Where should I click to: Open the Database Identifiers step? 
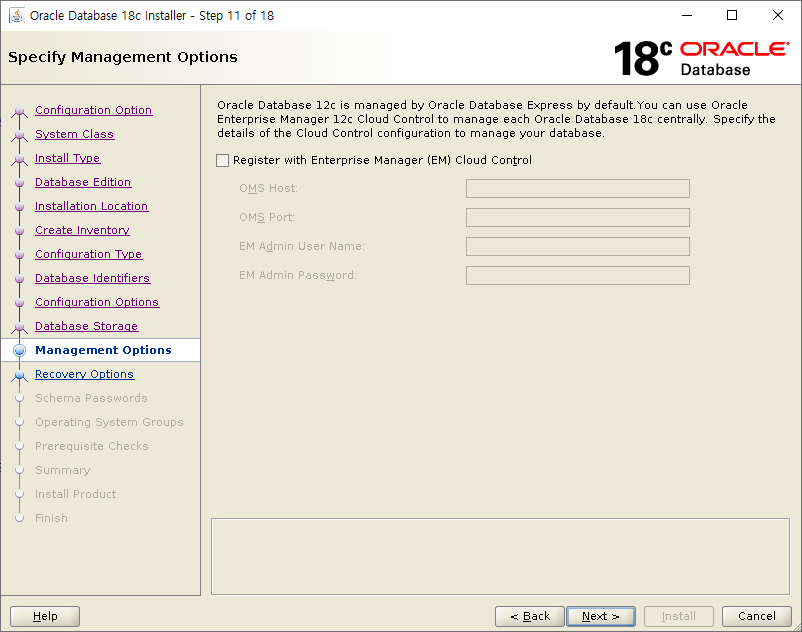click(x=93, y=278)
